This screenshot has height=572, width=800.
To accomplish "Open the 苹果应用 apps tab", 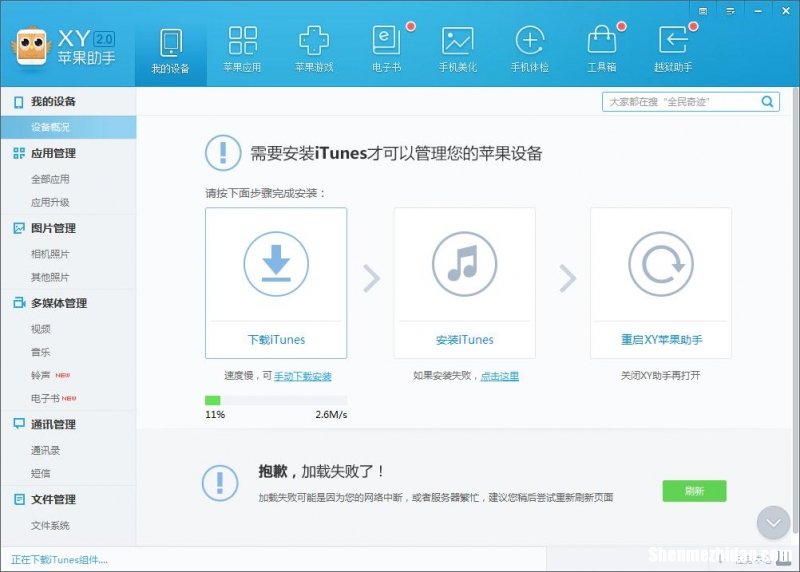I will tap(242, 50).
